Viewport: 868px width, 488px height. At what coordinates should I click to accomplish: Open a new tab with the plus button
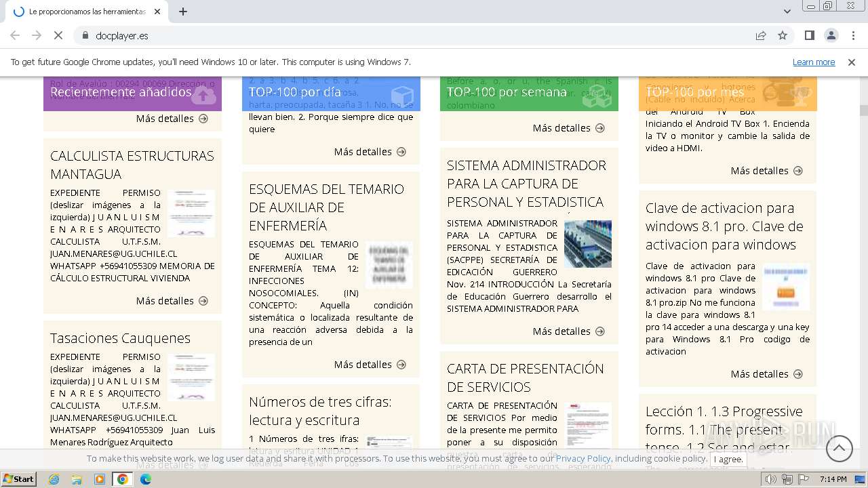point(183,12)
